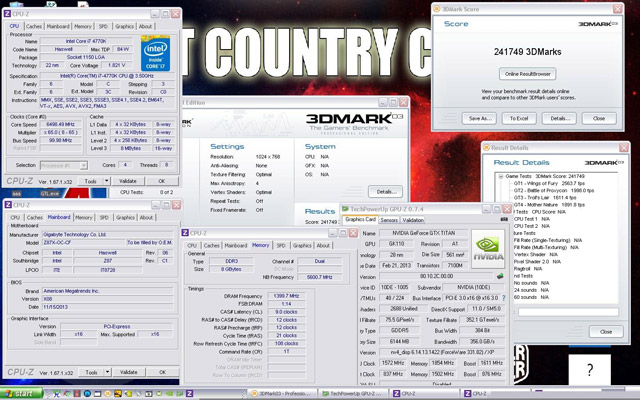Image resolution: width=640 pixels, height=400 pixels.
Task: Open the Tools dropdown arrow in CPU-Z Mainboard window
Action: point(107,372)
